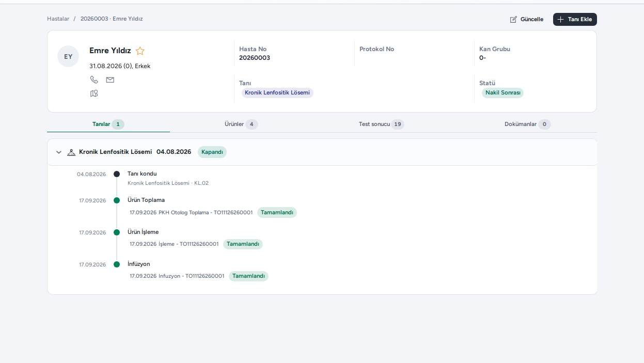
Task: Click the Güncelle button
Action: (527, 20)
